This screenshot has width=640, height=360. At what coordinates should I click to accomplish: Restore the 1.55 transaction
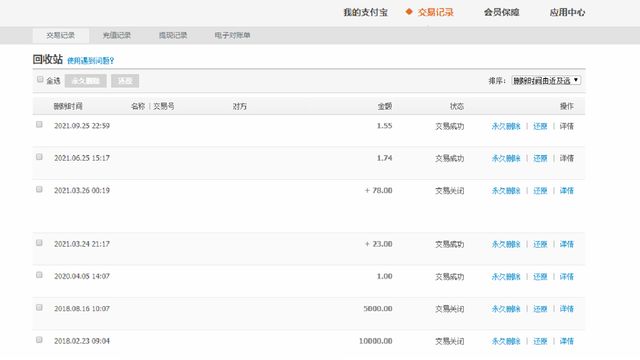point(540,126)
